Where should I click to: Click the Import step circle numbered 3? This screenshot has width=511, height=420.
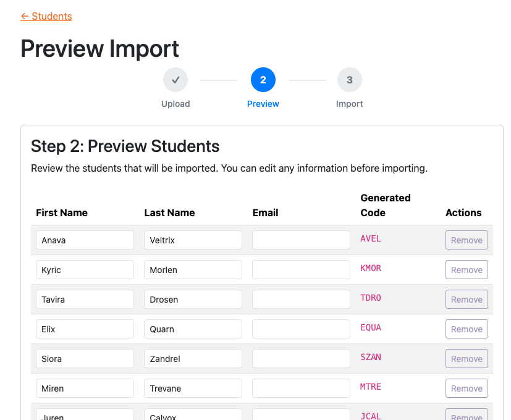[349, 80]
